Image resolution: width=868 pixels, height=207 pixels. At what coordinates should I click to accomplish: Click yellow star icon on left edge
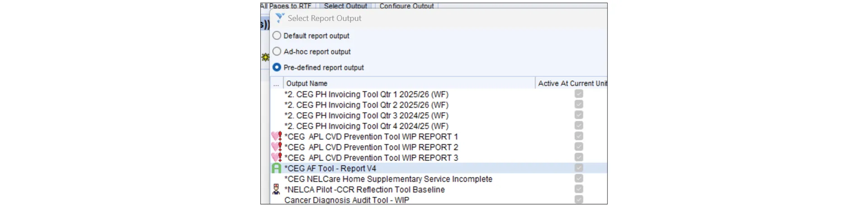click(x=265, y=57)
